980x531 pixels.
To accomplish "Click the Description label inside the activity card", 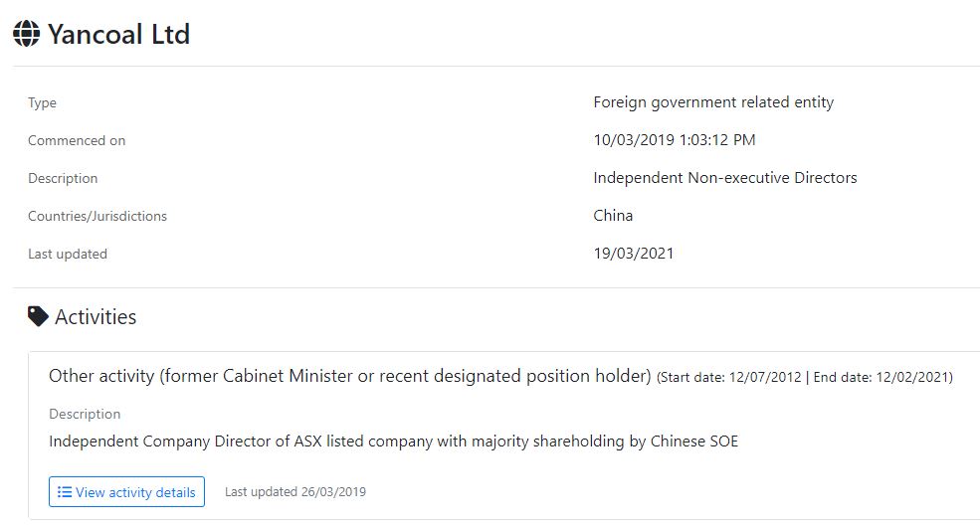I will [85, 415].
